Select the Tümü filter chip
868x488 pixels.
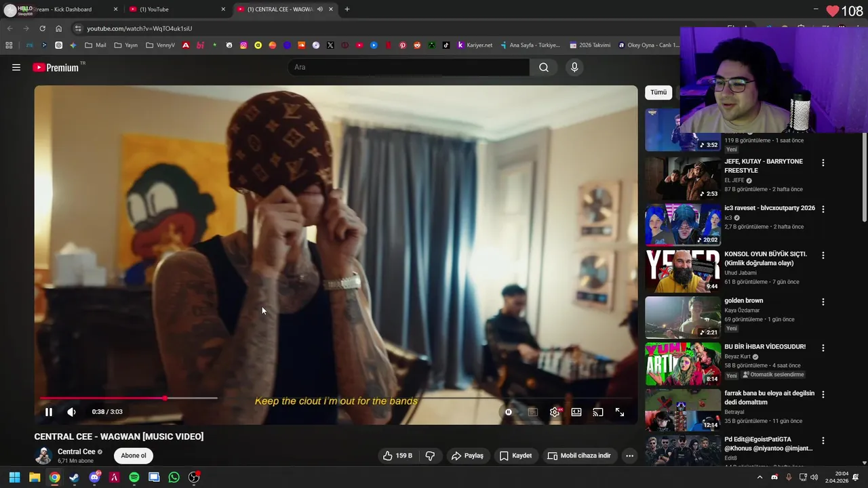point(658,92)
